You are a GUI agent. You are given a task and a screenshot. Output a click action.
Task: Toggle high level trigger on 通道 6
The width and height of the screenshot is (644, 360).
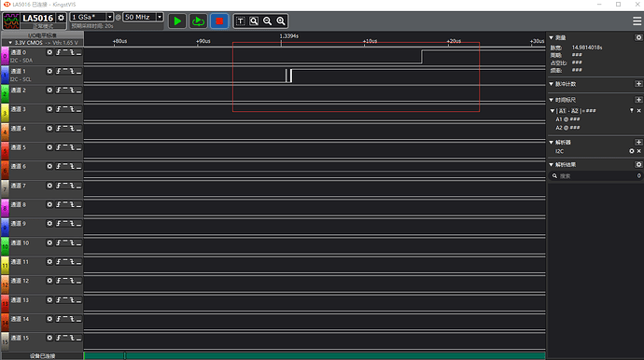[x=65, y=166]
